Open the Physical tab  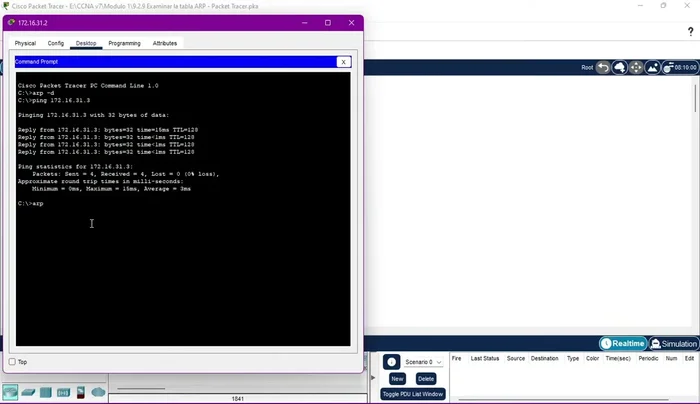click(25, 43)
